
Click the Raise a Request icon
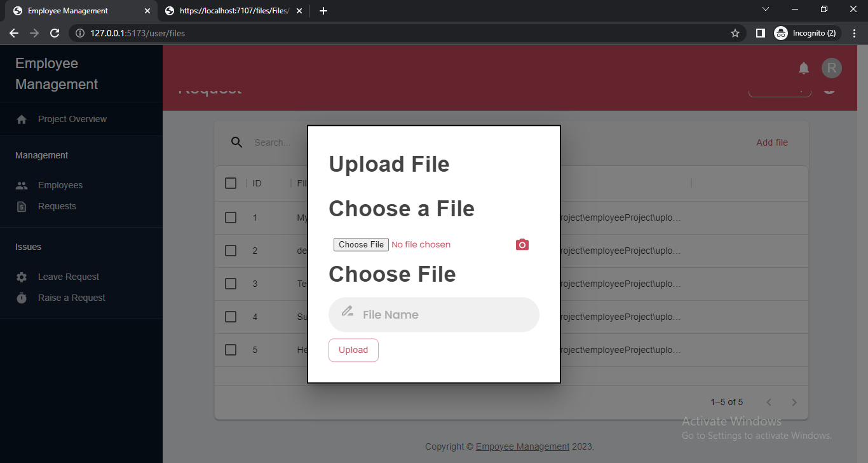[x=22, y=297]
